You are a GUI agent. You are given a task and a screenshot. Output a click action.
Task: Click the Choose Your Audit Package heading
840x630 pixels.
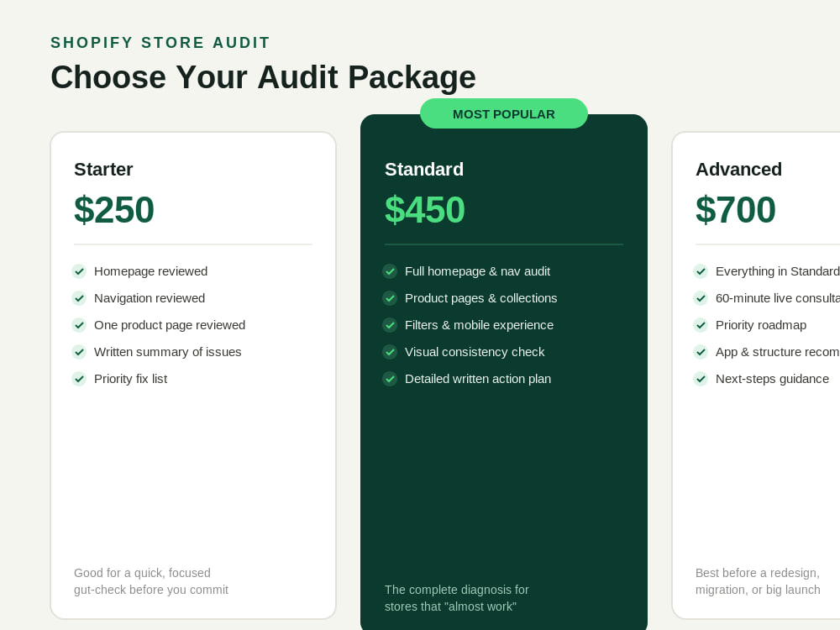pos(263,77)
